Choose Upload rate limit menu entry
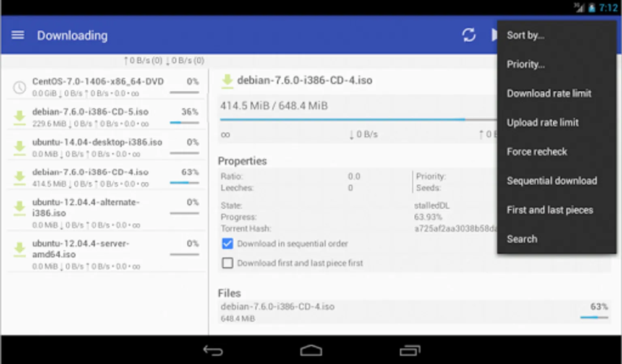 (x=557, y=123)
